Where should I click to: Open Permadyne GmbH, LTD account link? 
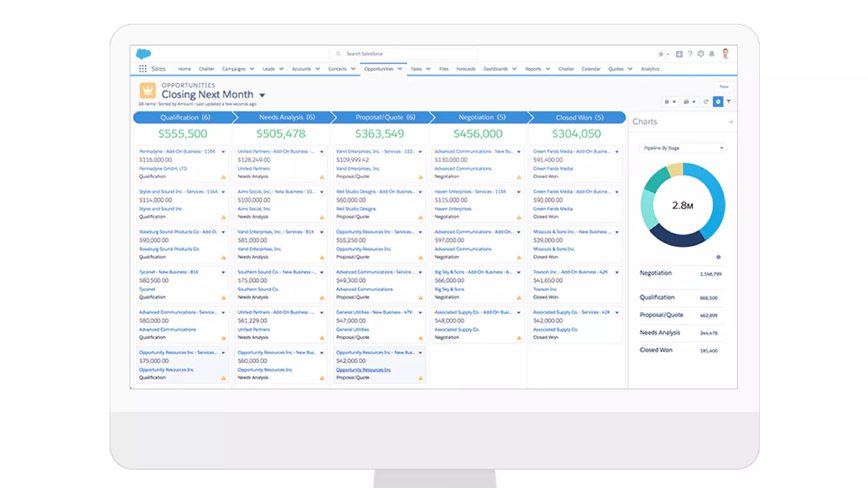coord(163,169)
